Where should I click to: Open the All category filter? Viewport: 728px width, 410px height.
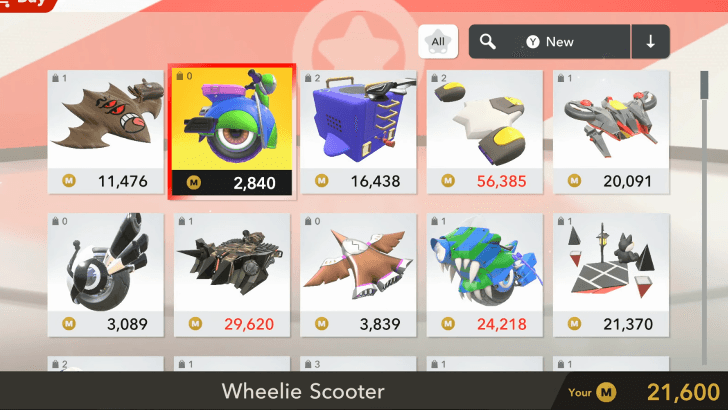point(438,42)
